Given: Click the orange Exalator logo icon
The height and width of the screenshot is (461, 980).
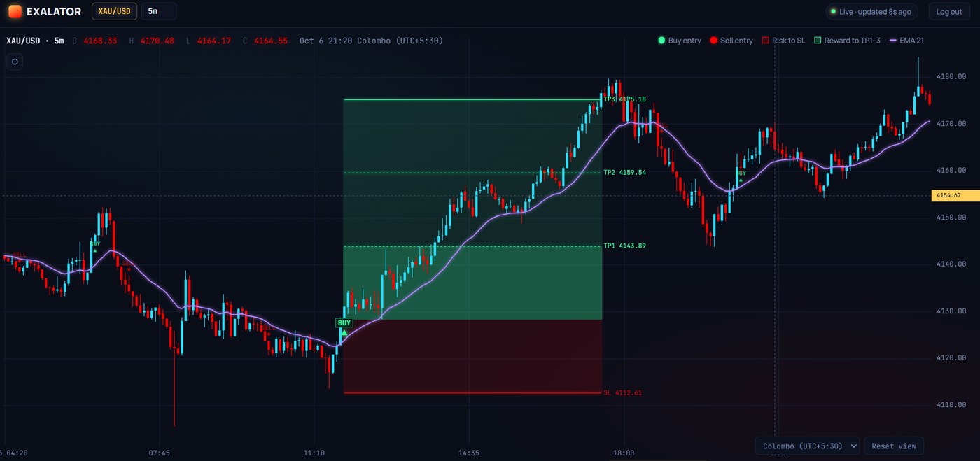Looking at the screenshot, I should tap(15, 11).
